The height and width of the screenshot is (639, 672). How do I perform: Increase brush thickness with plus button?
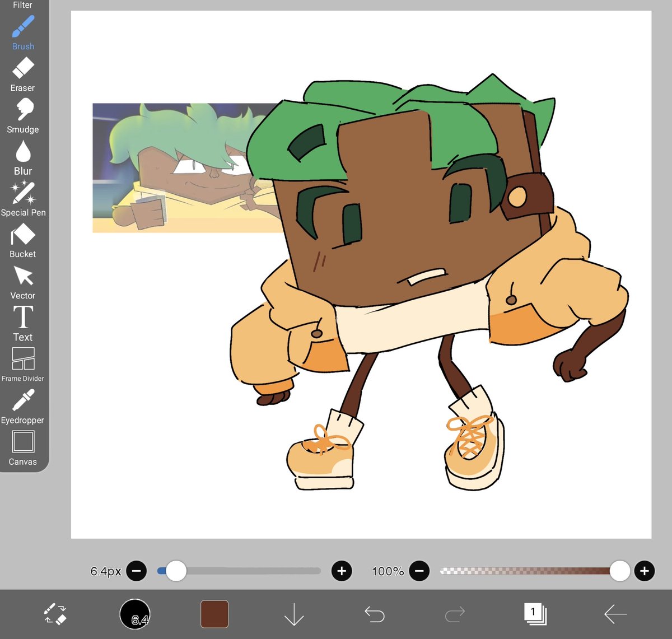click(342, 571)
